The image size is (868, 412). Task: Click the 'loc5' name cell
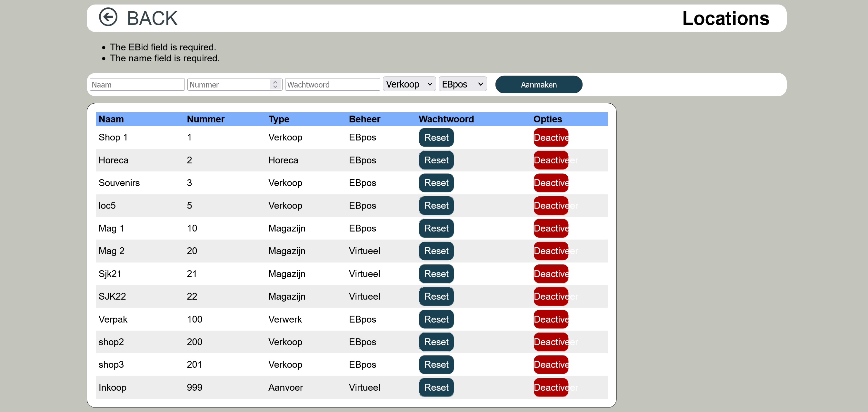(x=107, y=206)
